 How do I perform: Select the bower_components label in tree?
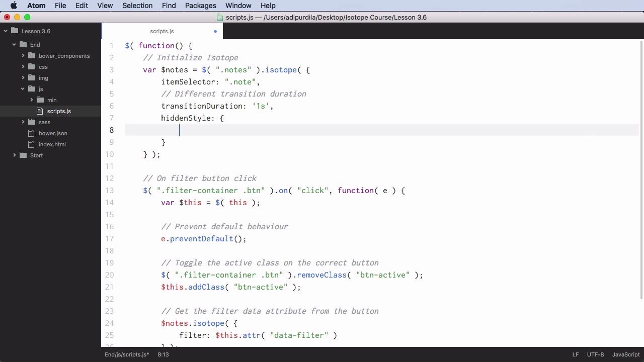pos(64,56)
